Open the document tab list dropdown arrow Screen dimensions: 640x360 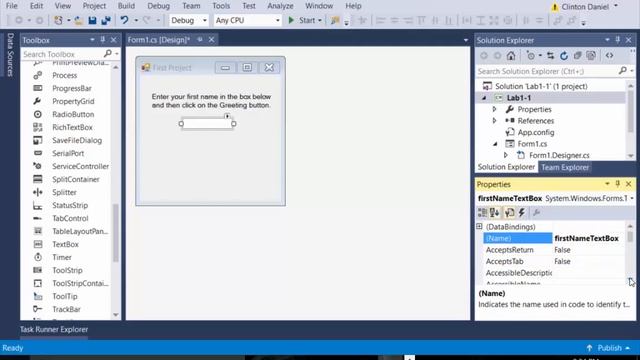466,40
